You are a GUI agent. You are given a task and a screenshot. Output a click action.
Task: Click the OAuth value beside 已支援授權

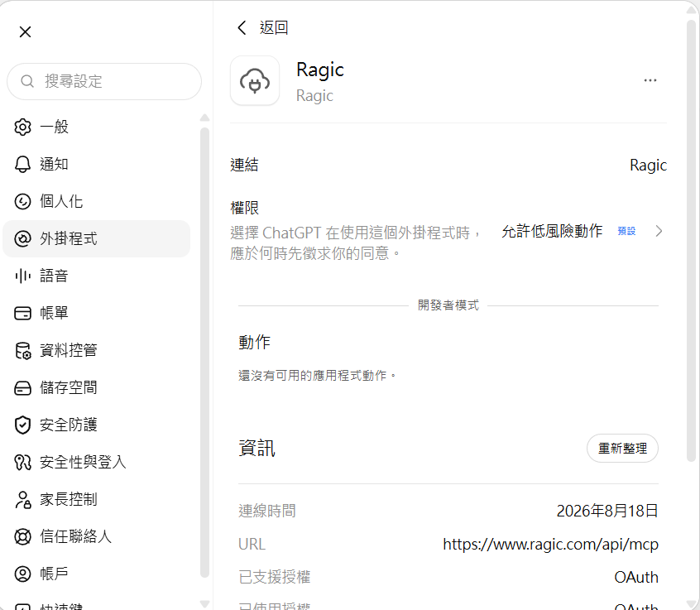coord(636,578)
